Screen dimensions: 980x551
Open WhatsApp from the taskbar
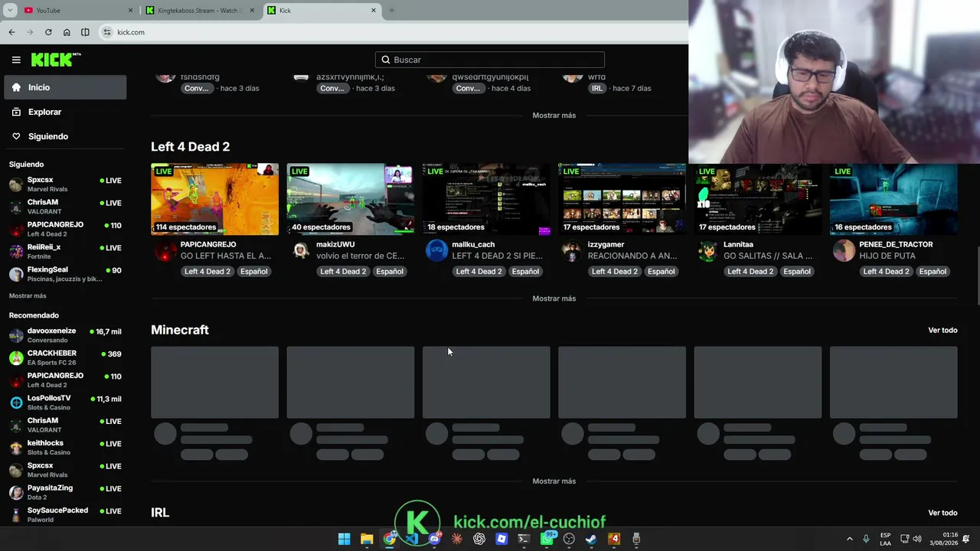coord(547,539)
